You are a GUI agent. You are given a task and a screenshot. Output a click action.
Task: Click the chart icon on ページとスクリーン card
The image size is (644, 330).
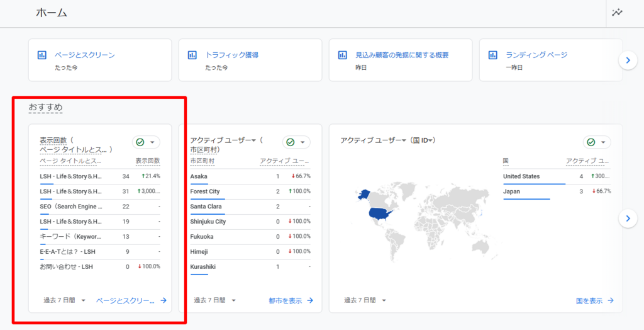[42, 55]
